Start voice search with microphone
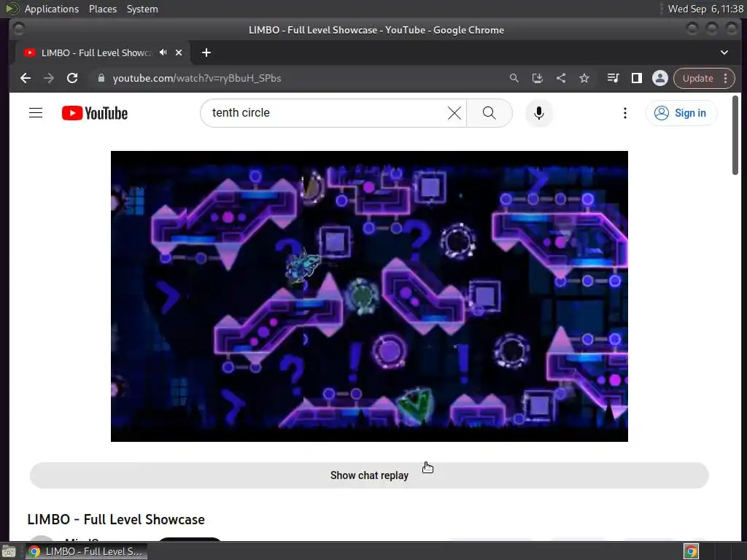Image resolution: width=747 pixels, height=560 pixels. coord(539,113)
